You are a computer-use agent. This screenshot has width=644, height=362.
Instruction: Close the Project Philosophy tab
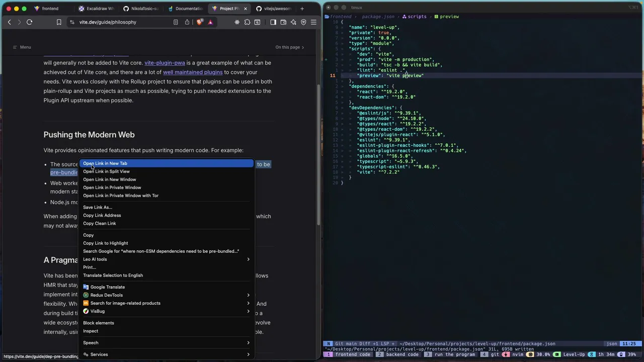[x=245, y=9]
